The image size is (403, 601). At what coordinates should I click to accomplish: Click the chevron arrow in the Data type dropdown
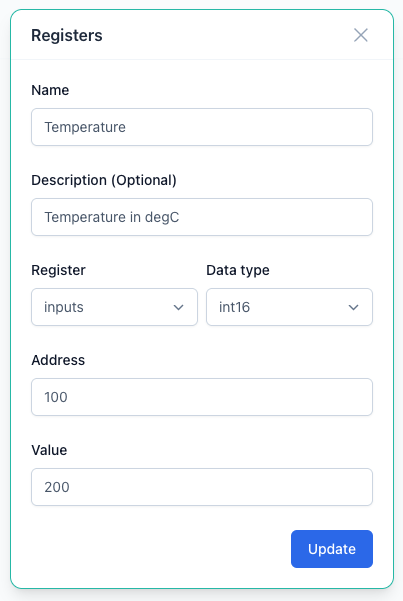(353, 307)
